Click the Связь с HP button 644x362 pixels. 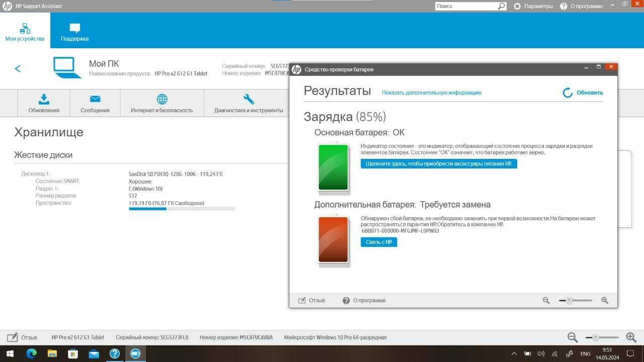pos(379,242)
